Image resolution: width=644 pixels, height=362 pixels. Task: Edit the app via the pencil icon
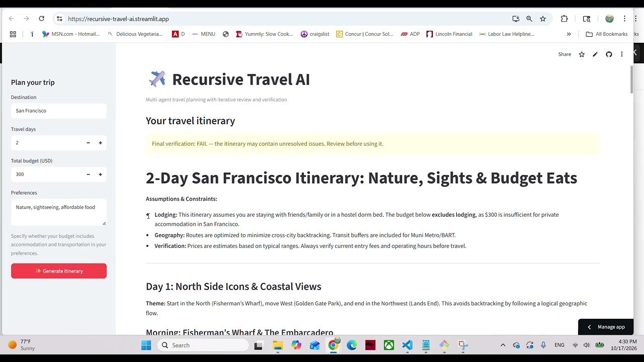click(x=595, y=54)
